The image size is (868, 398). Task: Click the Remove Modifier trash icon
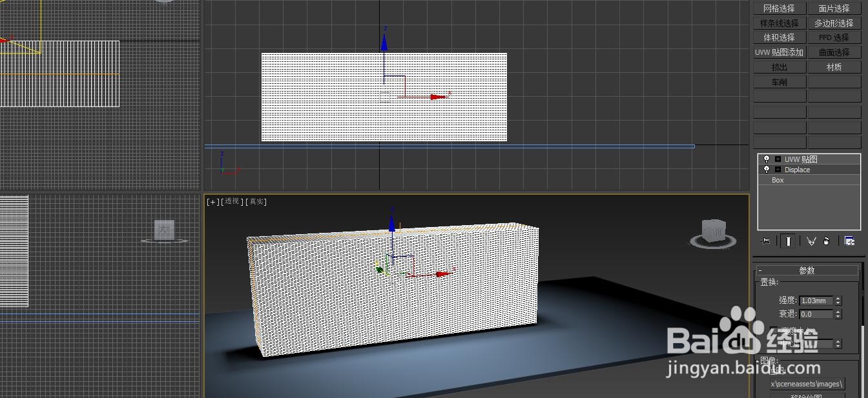826,241
